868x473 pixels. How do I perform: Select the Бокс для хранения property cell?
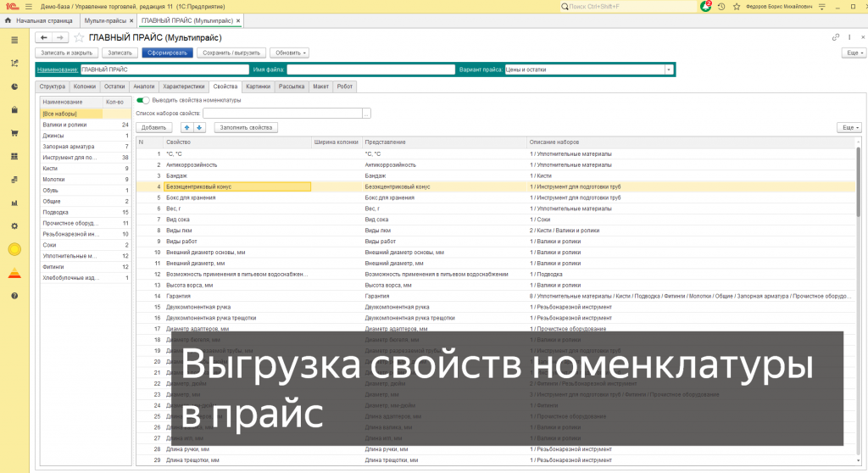point(237,198)
